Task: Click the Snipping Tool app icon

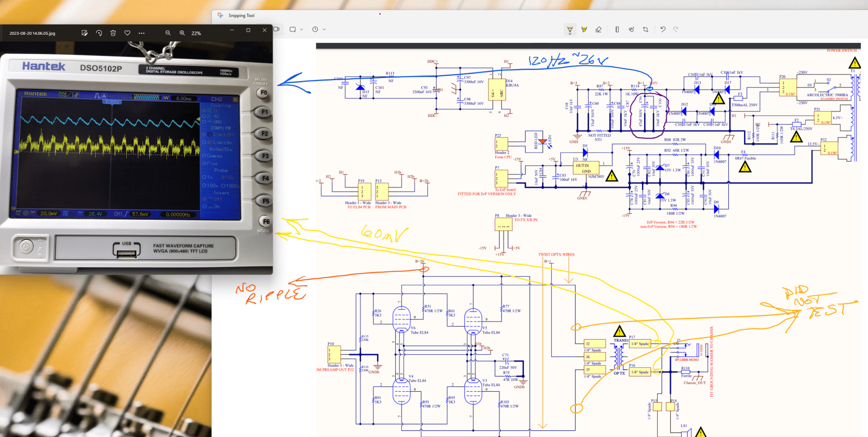Action: pyautogui.click(x=220, y=15)
